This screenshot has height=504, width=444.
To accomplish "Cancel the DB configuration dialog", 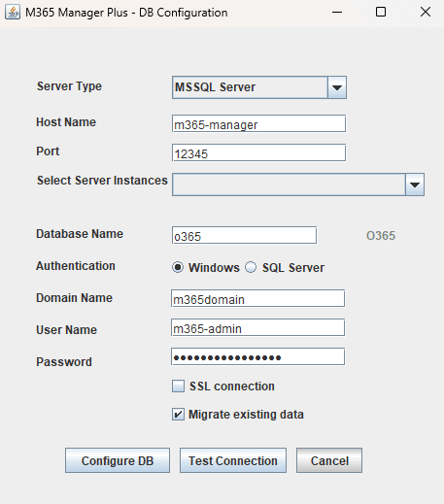I will click(x=329, y=460).
